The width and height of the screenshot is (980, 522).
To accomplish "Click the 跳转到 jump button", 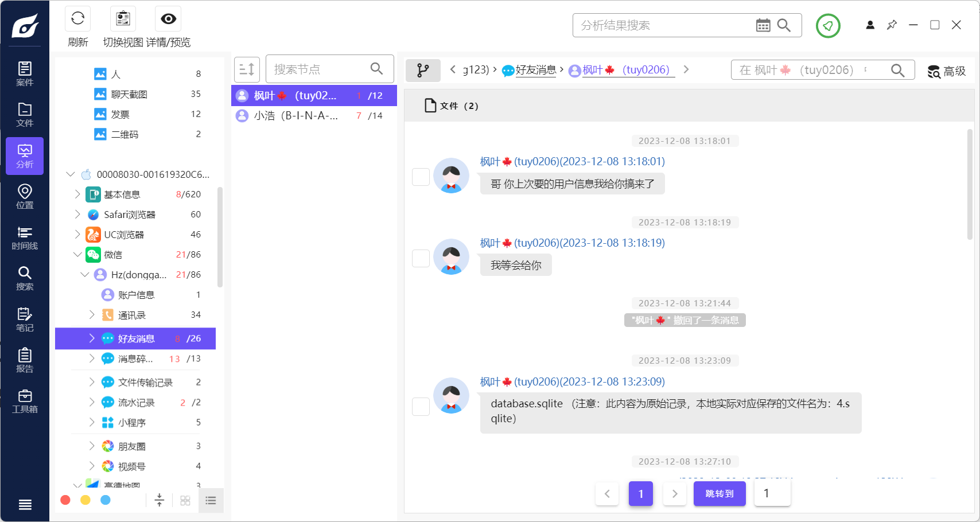I will click(720, 494).
